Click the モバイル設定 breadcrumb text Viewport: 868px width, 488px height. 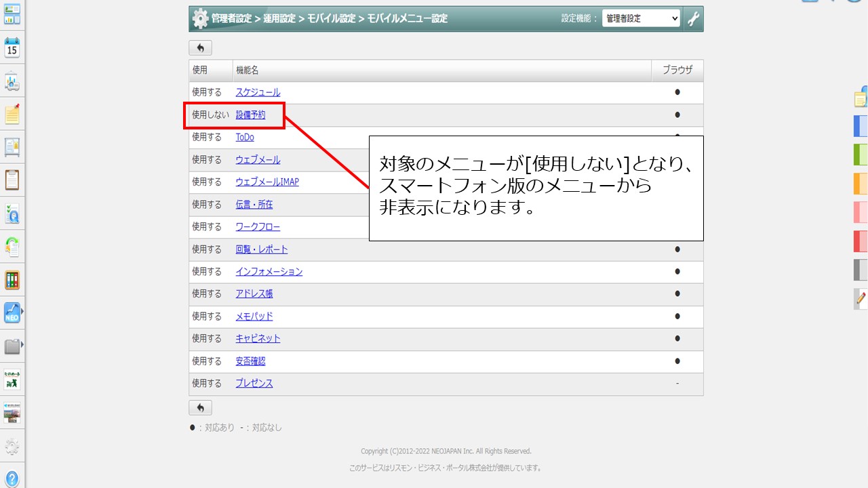(x=332, y=19)
